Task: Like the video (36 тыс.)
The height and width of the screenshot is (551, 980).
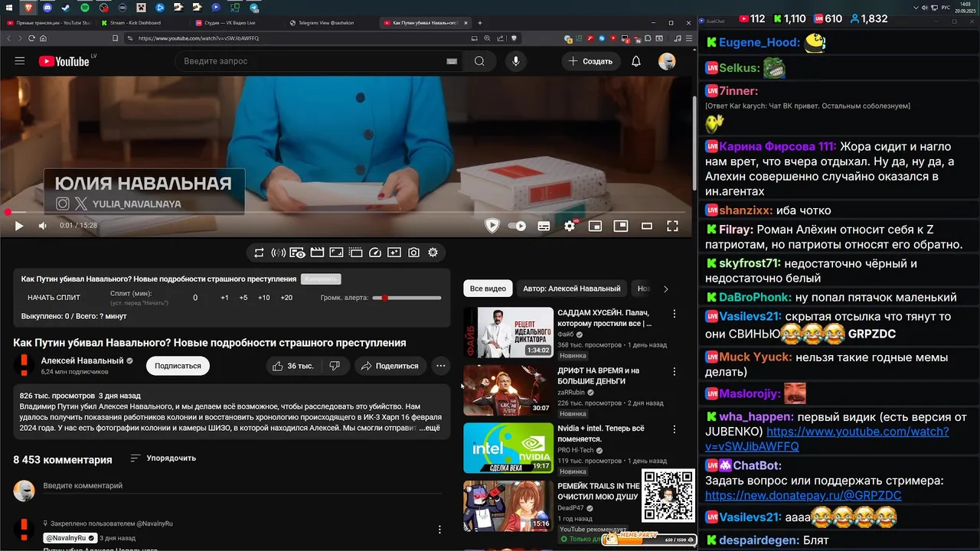Action: (x=293, y=366)
